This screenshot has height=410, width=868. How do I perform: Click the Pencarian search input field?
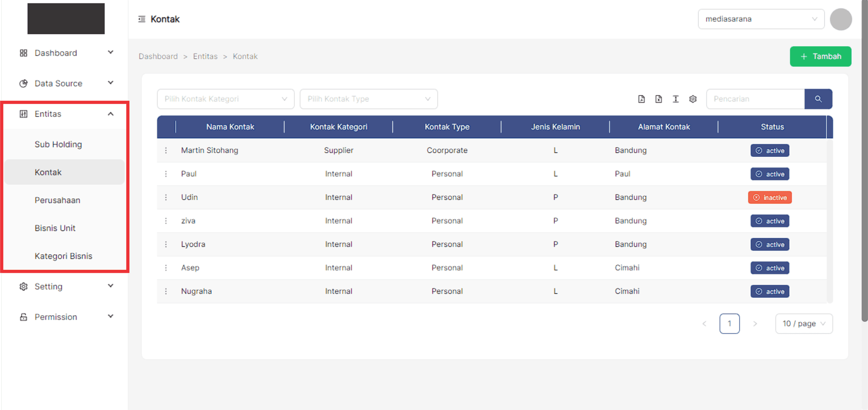pos(755,99)
